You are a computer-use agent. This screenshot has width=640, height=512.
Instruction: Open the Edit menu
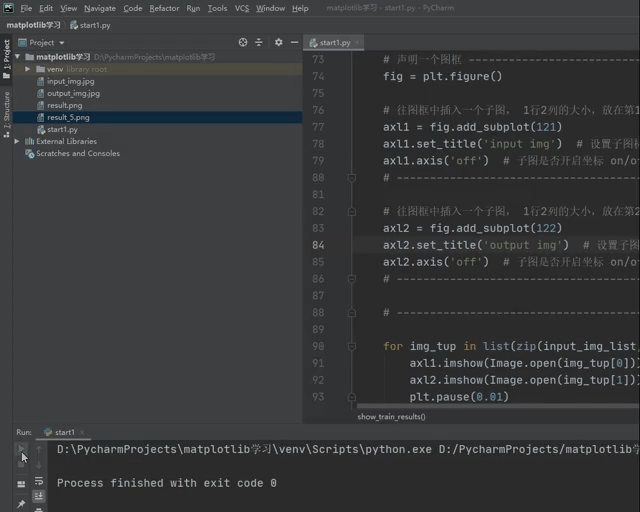point(46,8)
